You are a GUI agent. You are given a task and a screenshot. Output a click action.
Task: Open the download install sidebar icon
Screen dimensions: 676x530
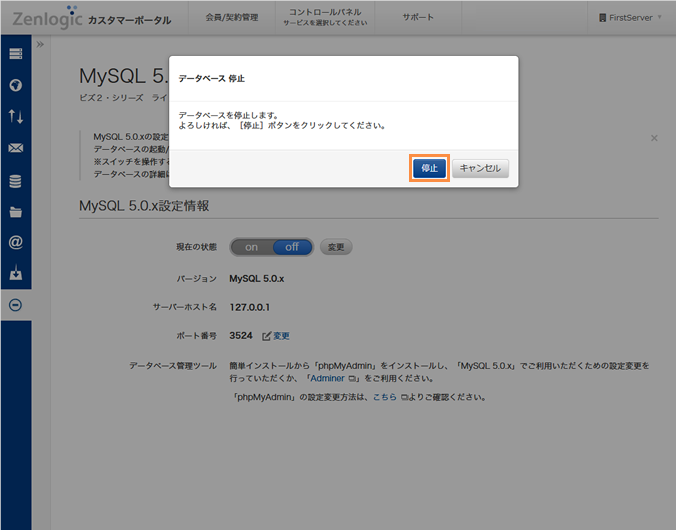click(x=16, y=273)
